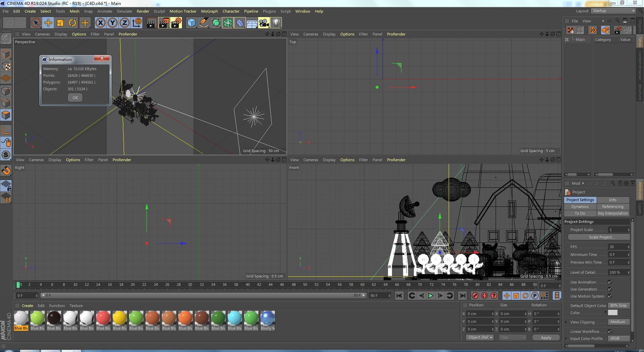Enable Texture mode in left palette
This screenshot has height=352, width=644.
tap(6, 66)
